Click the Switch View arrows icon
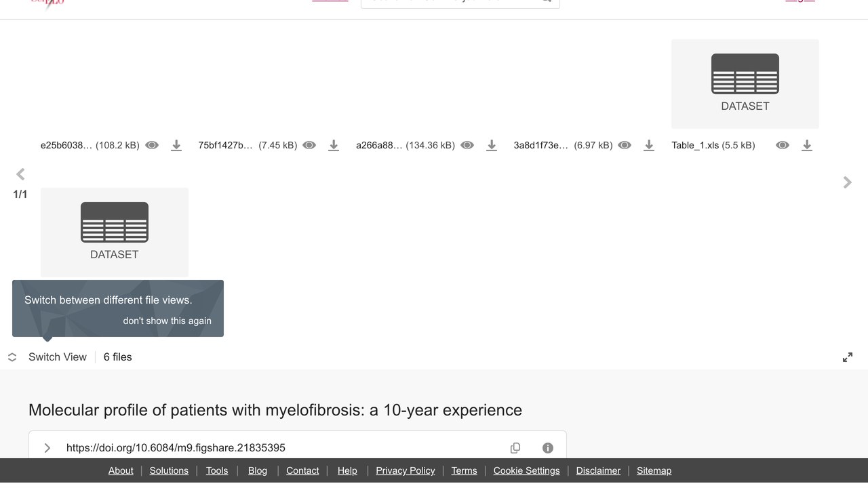This screenshot has height=488, width=868. click(x=12, y=357)
